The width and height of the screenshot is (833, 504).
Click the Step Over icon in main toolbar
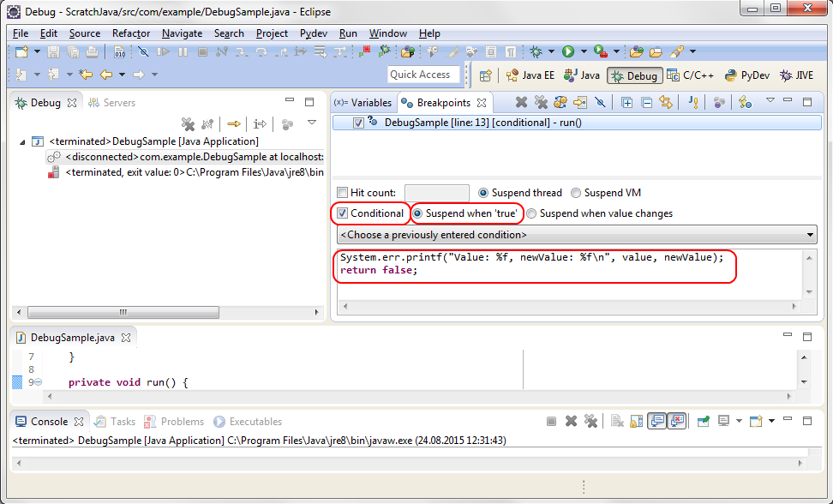coord(261,51)
